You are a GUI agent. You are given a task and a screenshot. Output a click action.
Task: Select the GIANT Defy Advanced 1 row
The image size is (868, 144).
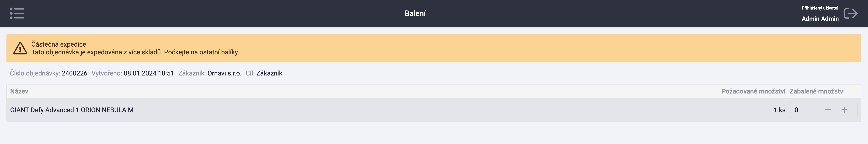434,110
